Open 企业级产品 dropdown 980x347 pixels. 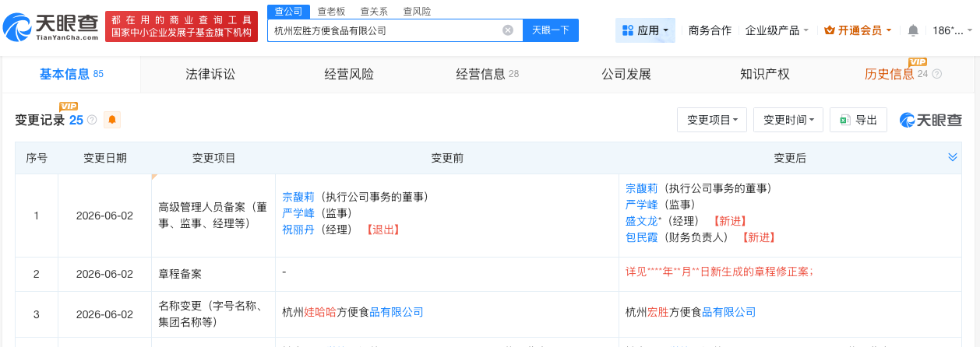point(777,30)
